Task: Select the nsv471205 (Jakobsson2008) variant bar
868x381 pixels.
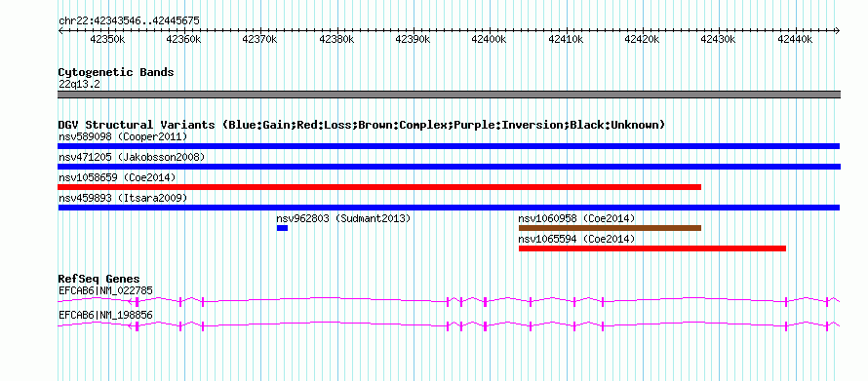Action: [x=449, y=167]
